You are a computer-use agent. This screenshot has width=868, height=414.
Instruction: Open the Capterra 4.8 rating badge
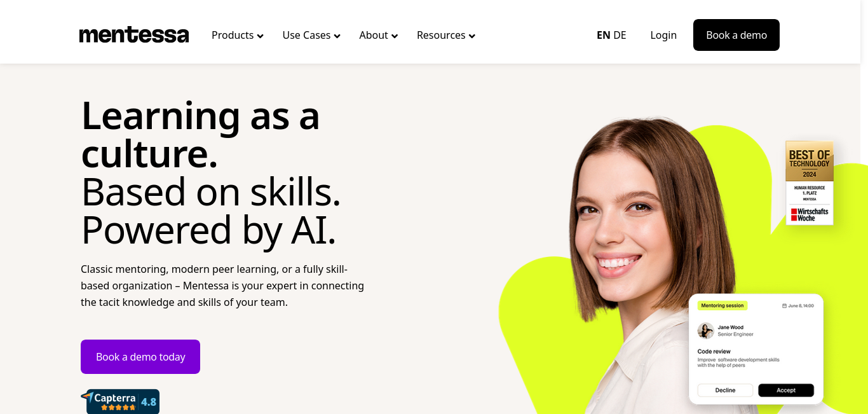(x=120, y=402)
